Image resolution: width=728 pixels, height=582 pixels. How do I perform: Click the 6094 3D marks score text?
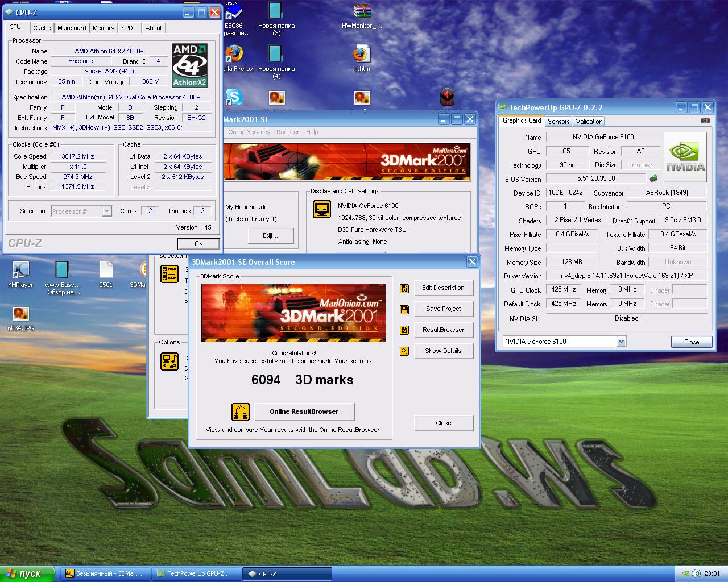click(303, 380)
